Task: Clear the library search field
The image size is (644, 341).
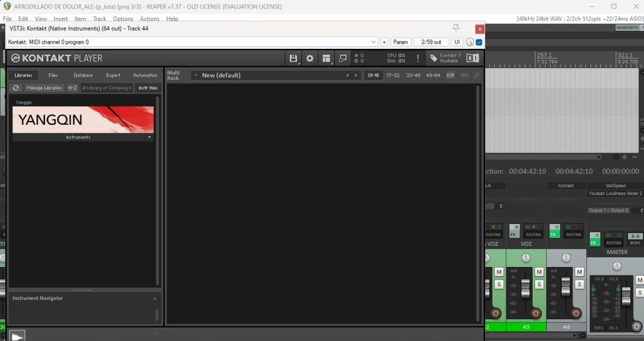Action: [x=130, y=88]
